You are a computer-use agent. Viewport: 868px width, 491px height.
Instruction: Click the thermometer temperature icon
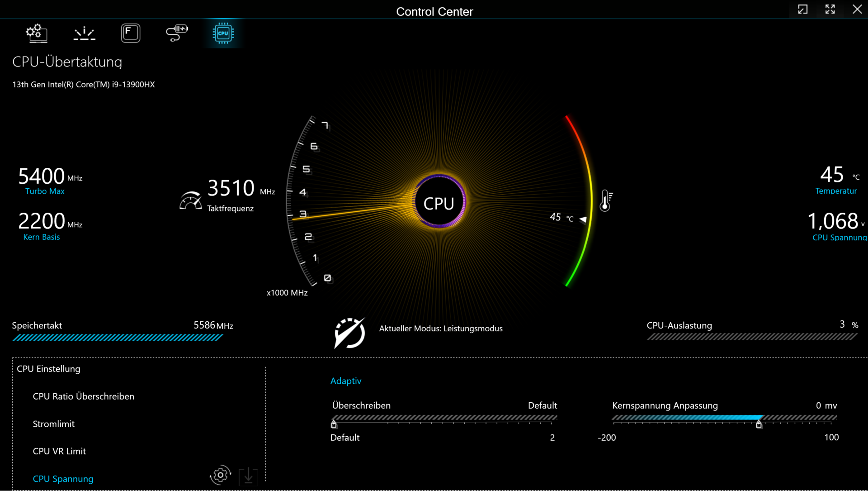pyautogui.click(x=606, y=200)
